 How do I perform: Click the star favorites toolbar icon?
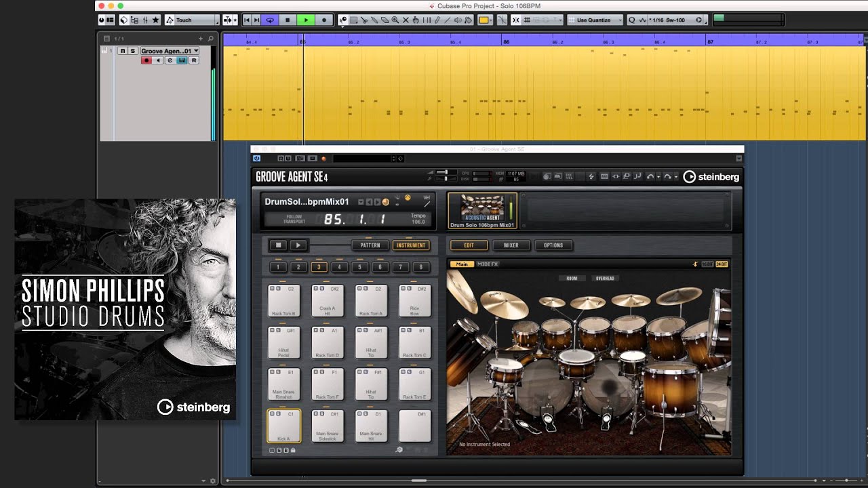156,20
